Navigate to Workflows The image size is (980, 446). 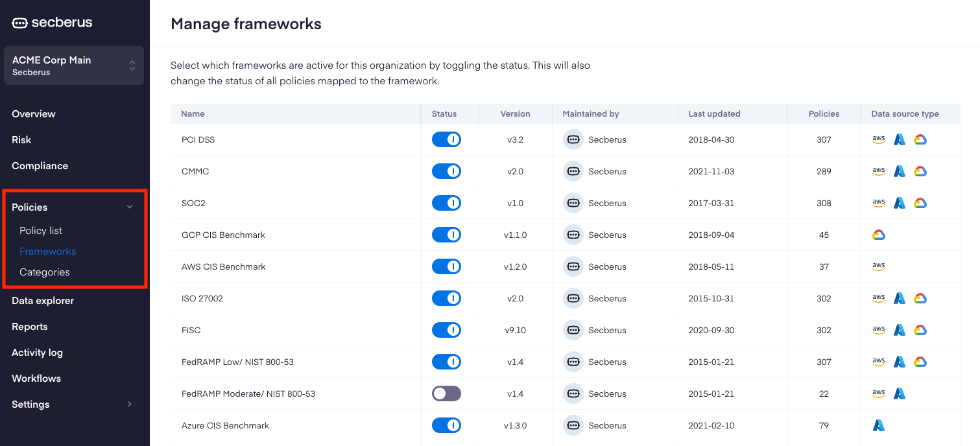click(36, 378)
